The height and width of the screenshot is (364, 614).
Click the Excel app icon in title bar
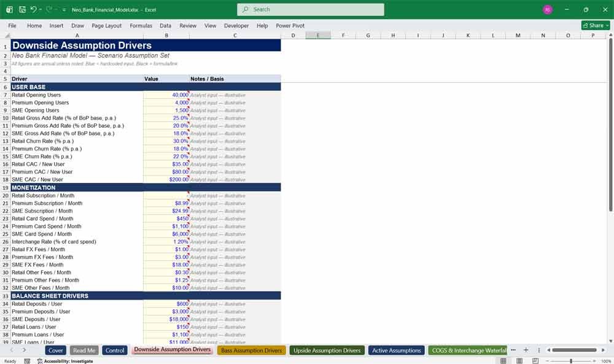(x=9, y=9)
